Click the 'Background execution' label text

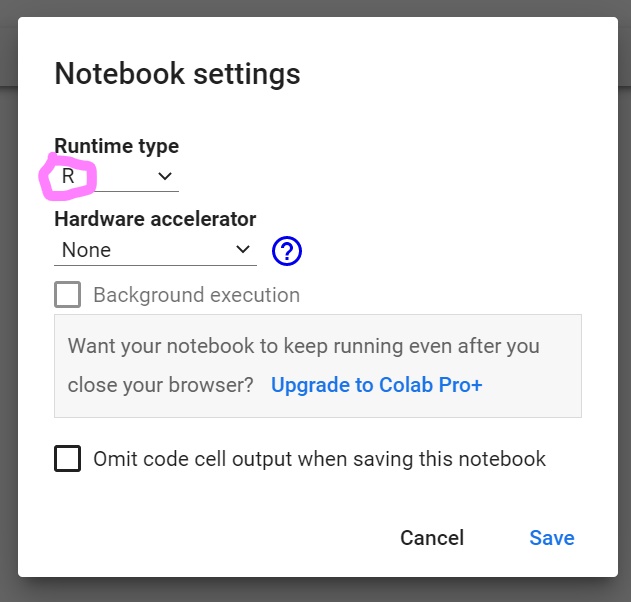point(196,295)
